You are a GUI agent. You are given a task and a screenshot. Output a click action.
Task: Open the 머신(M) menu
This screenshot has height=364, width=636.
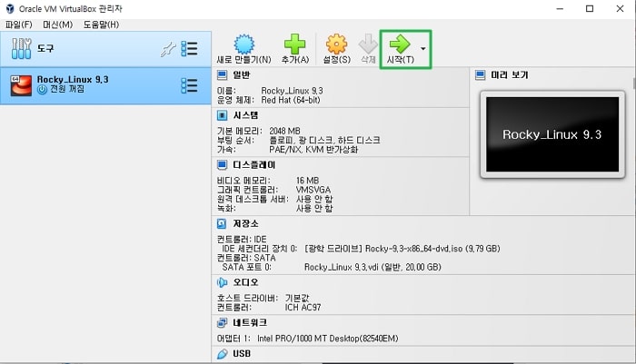click(57, 25)
